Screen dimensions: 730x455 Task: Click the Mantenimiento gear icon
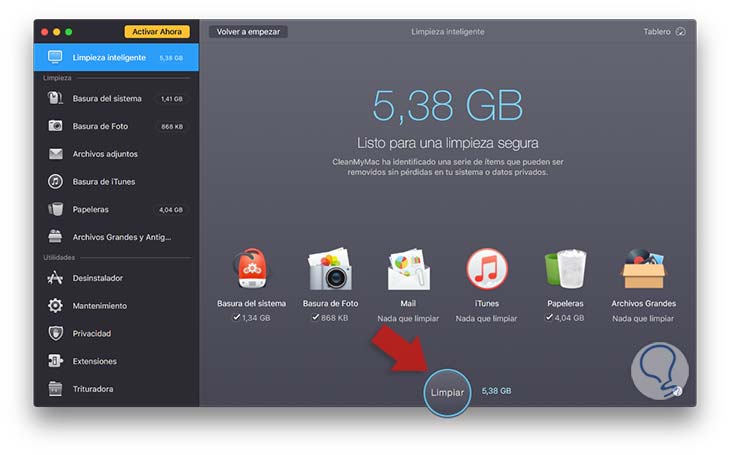coord(55,306)
